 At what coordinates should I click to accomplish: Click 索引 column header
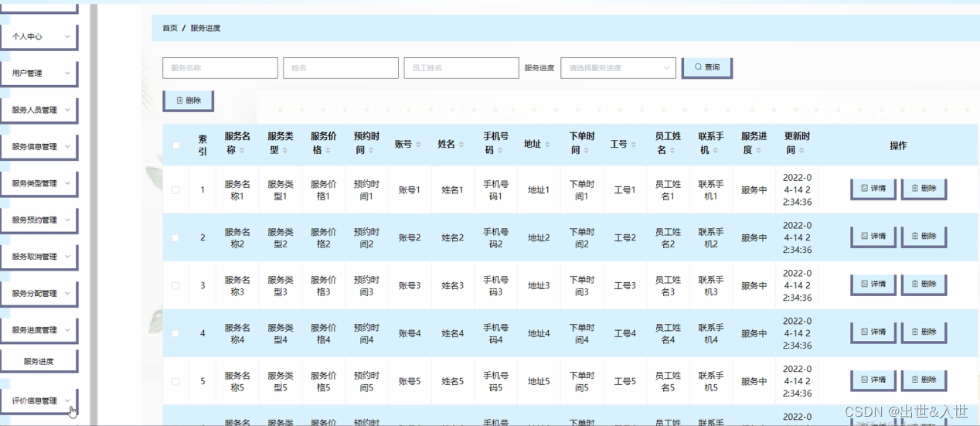[x=203, y=145]
